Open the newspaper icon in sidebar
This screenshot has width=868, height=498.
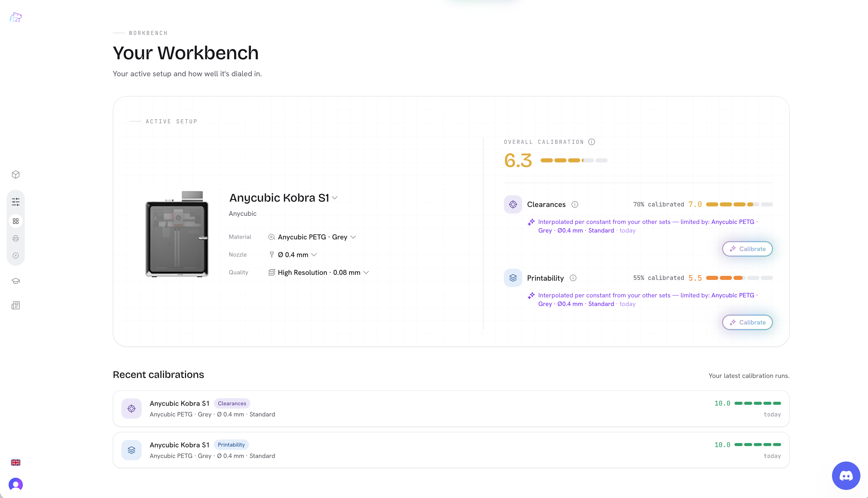point(16,305)
